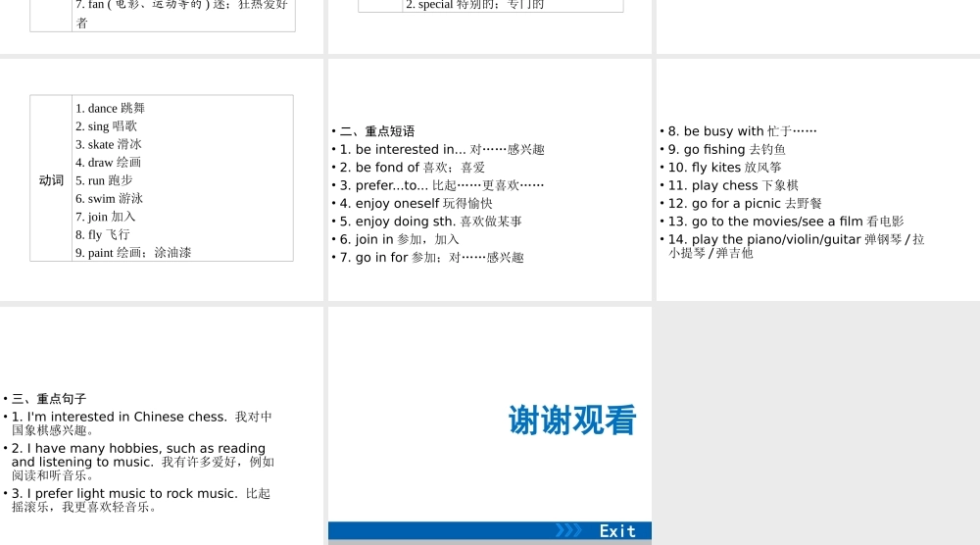Select the line '2. sing 唱歌'

106,126
